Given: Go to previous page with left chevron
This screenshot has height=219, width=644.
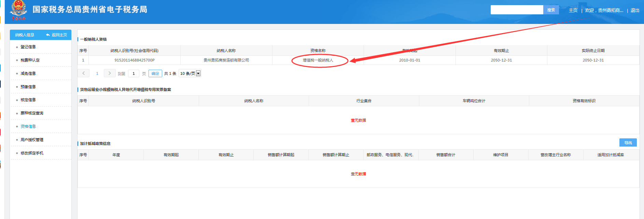Looking at the screenshot, I should [x=83, y=73].
